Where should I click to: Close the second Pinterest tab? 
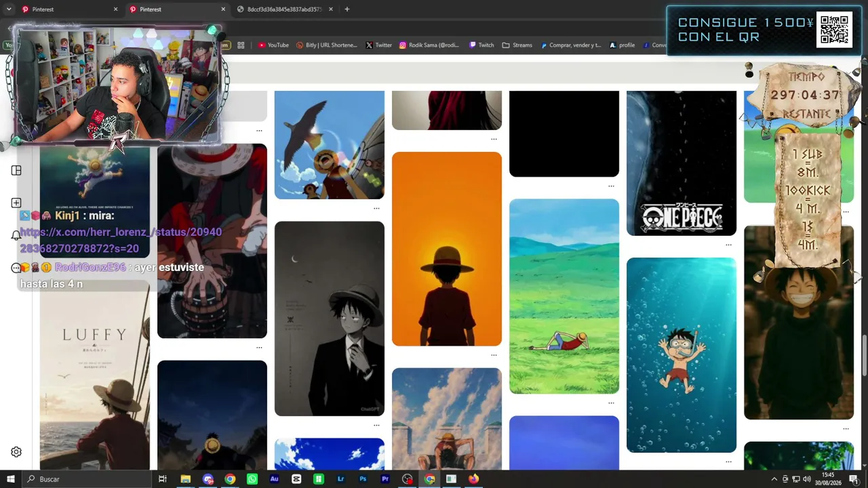point(223,9)
